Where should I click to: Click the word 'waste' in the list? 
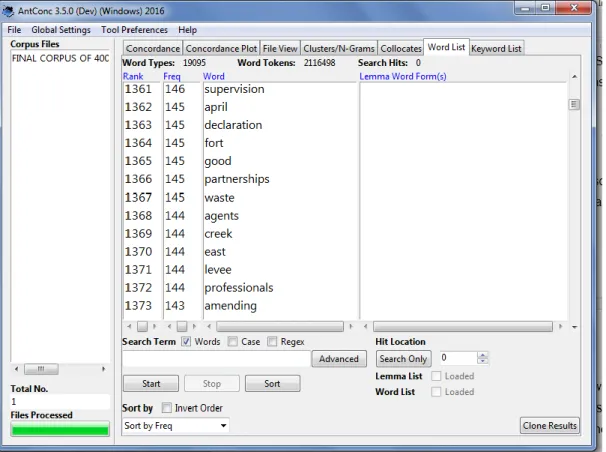coord(219,198)
